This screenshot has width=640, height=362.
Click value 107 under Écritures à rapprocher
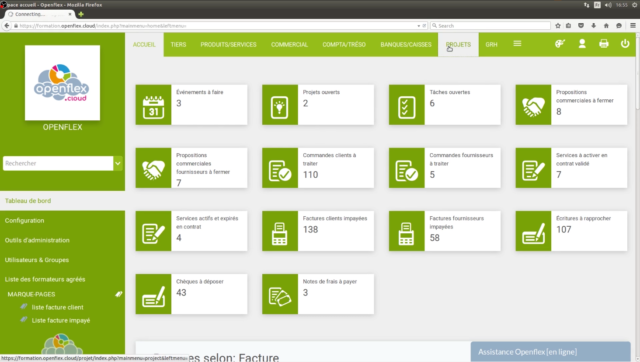click(564, 229)
